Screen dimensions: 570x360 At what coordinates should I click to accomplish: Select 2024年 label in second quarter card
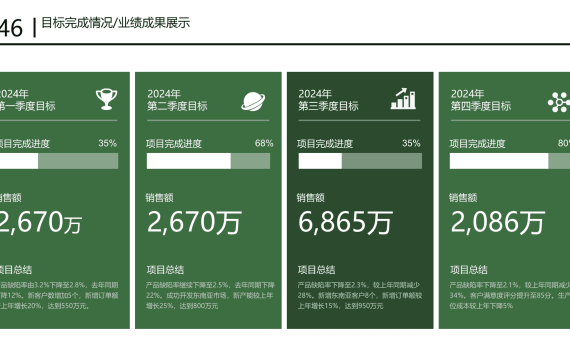tap(164, 94)
